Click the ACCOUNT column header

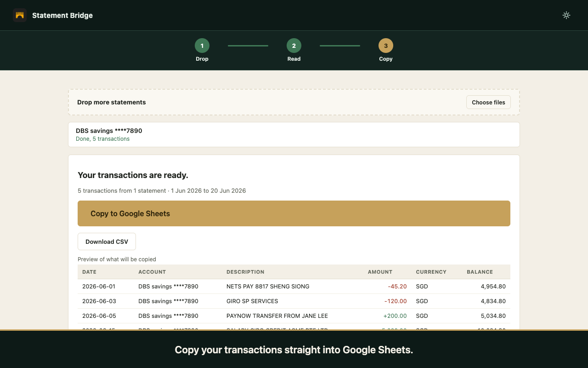coord(152,272)
